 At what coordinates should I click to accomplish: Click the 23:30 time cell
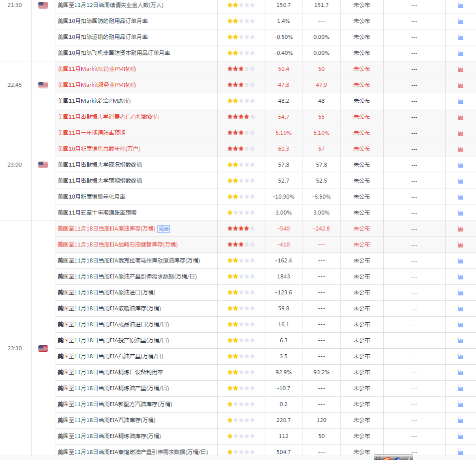pos(14,348)
